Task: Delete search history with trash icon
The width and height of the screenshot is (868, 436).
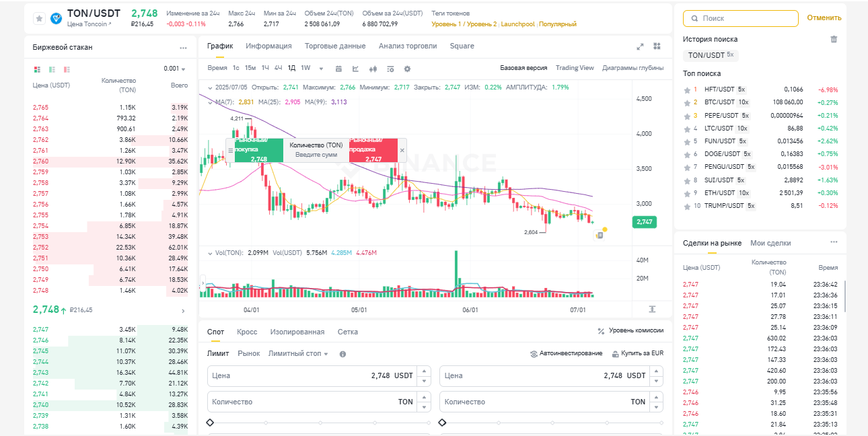Action: (x=834, y=39)
